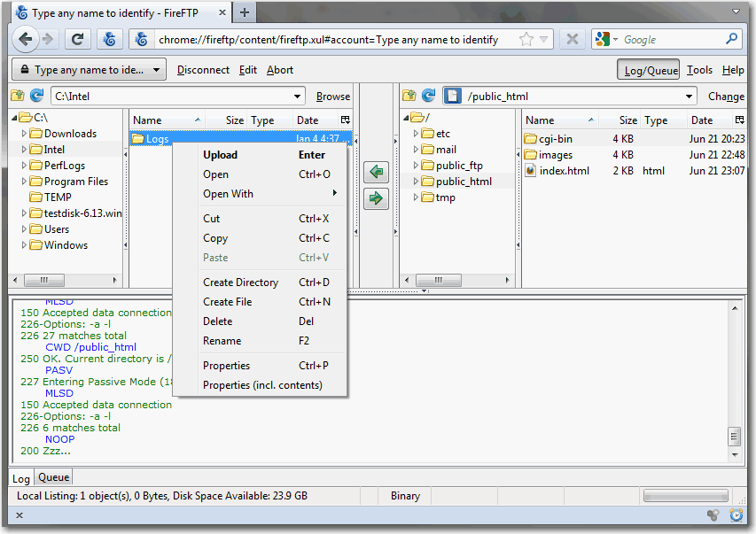Click the Change button for remote path
The image size is (756, 534).
[726, 97]
